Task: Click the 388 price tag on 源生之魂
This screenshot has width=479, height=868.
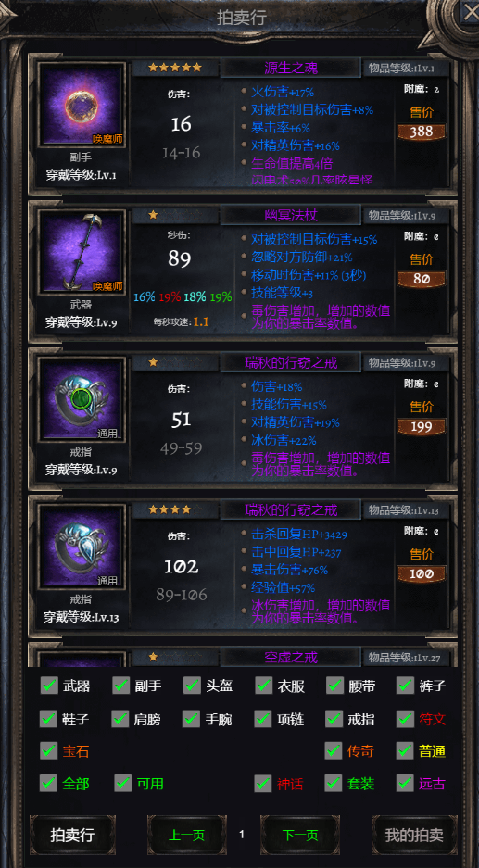Action: tap(422, 132)
